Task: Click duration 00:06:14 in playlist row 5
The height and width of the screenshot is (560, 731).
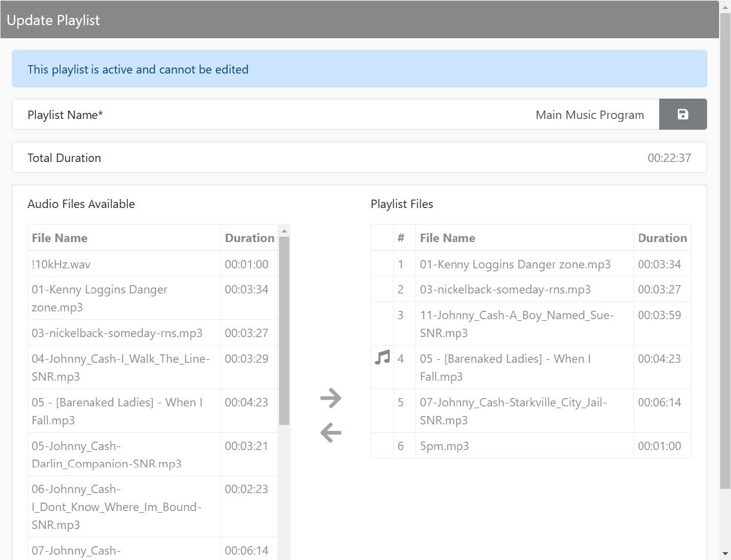Action: coord(659,402)
